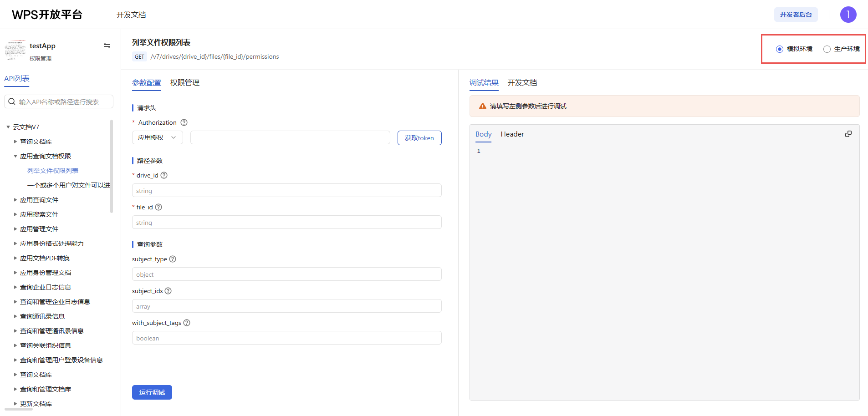
Task: Switch to the Header tab in results
Action: point(512,134)
